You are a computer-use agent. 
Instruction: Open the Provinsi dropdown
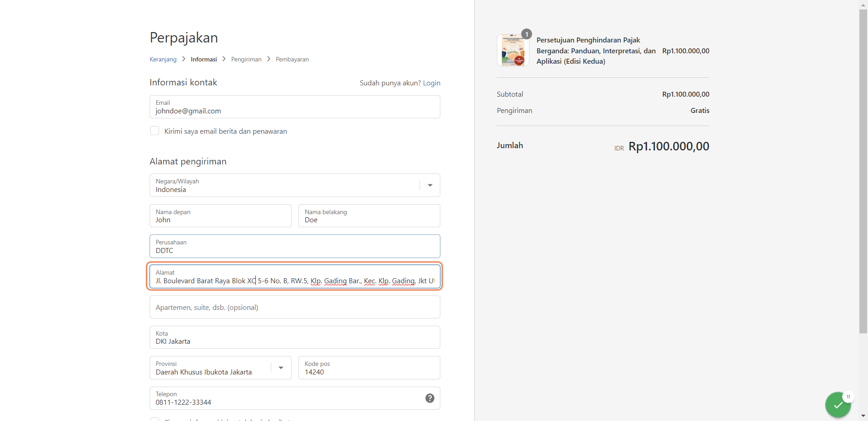[221, 368]
